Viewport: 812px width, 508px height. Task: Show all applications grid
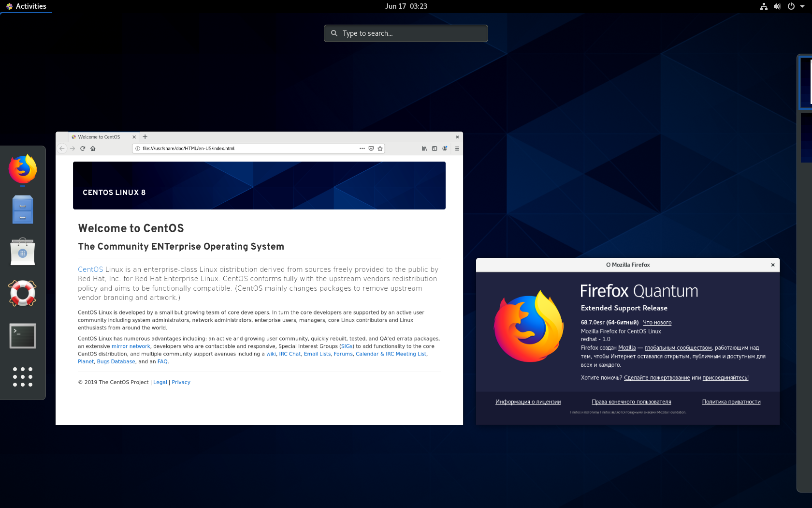click(x=23, y=377)
